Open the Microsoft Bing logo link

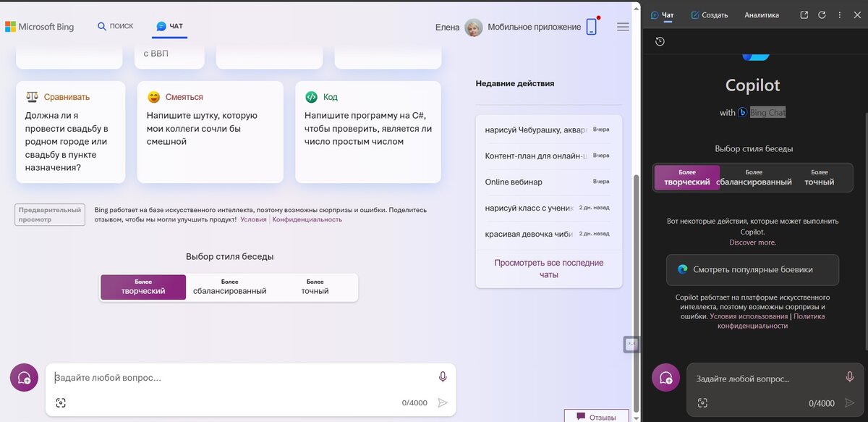click(x=40, y=27)
